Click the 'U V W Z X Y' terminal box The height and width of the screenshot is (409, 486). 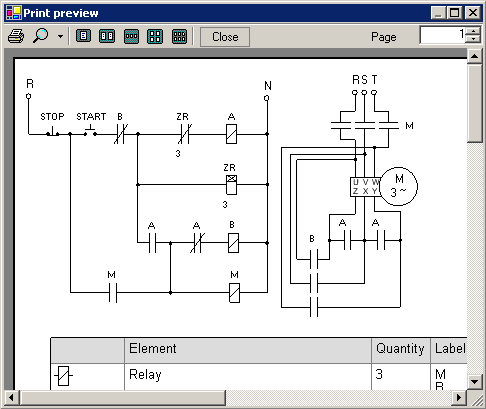(366, 187)
